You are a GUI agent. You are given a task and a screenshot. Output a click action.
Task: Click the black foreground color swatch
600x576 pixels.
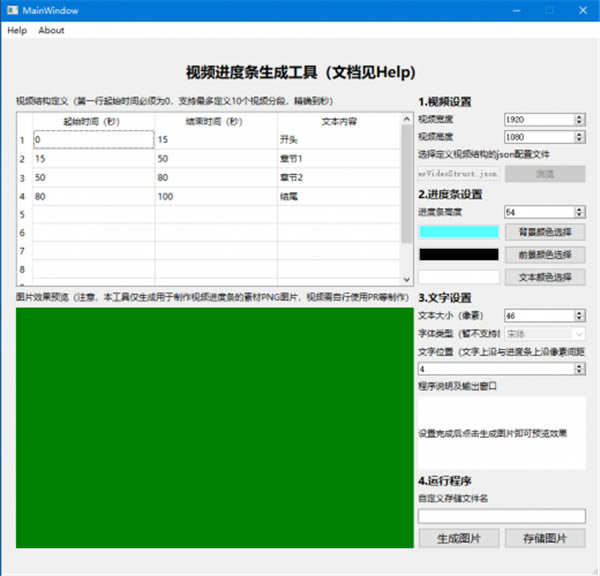458,255
